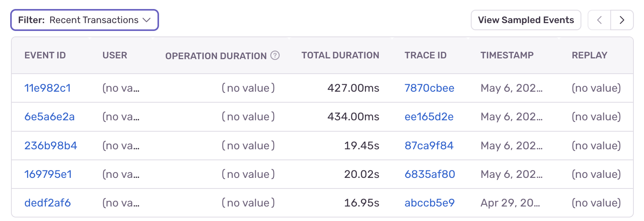Click the Apr 29 timestamp cell

tap(510, 203)
